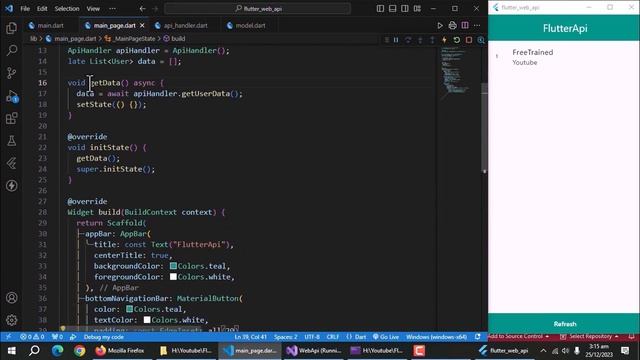This screenshot has width=640, height=360.
Task: Start Go Live server
Action: click(386, 337)
